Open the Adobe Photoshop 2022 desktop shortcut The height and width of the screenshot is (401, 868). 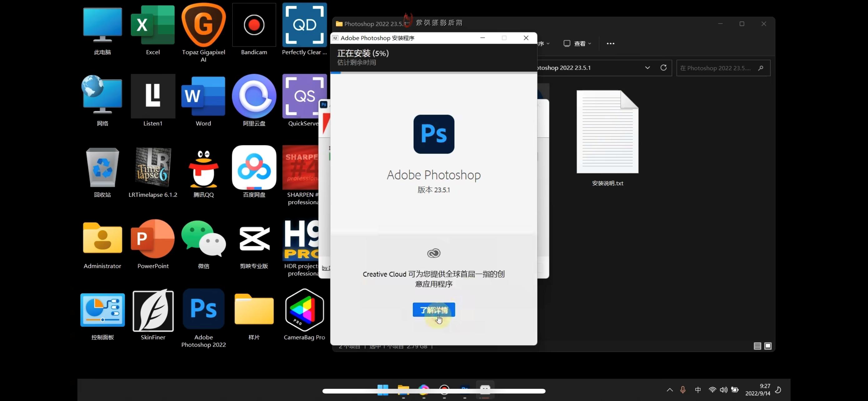click(203, 309)
